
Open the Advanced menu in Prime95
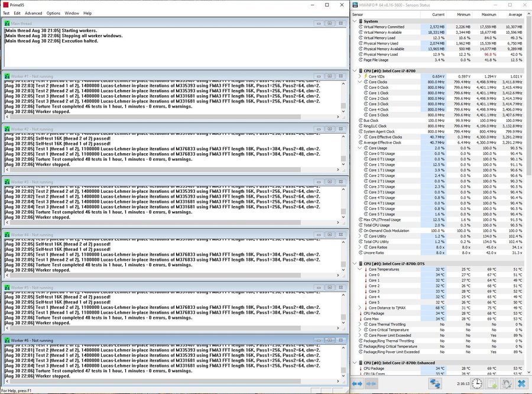(33, 13)
